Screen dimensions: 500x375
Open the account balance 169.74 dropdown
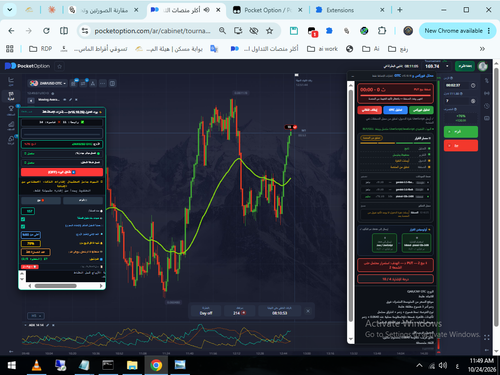pyautogui.click(x=437, y=66)
